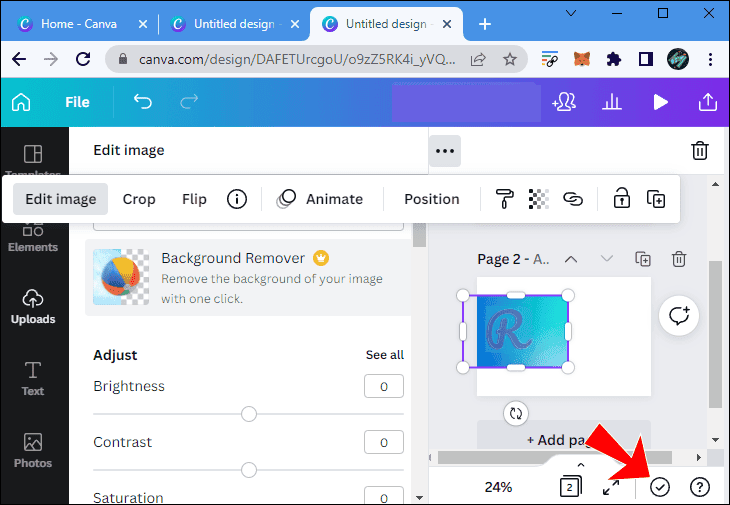Viewport: 730px width, 505px height.
Task: Delete Page 2 with trash icon
Action: [x=679, y=259]
